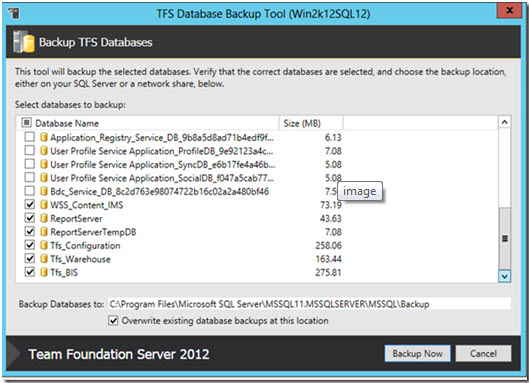Click the Cancel button

483,354
